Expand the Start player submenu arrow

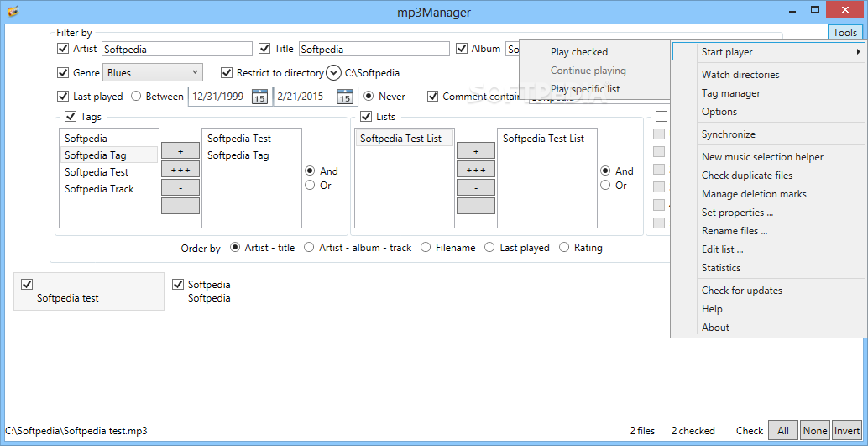(x=858, y=52)
